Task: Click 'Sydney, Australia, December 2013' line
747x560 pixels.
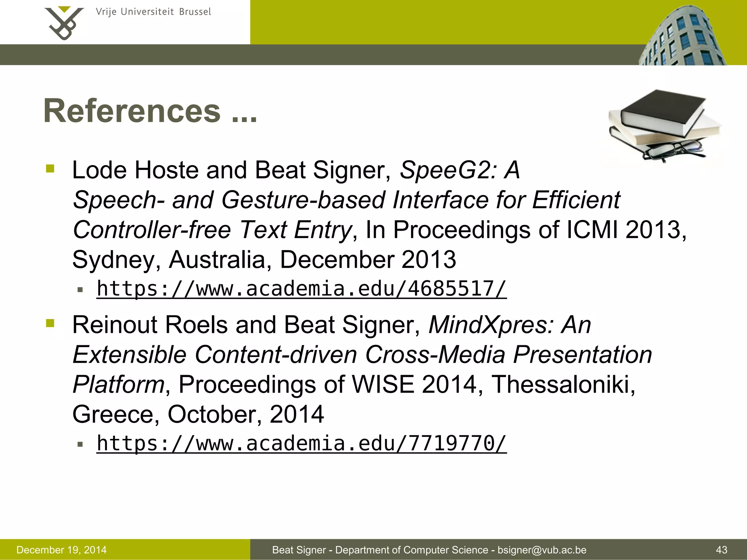Action: (264, 260)
